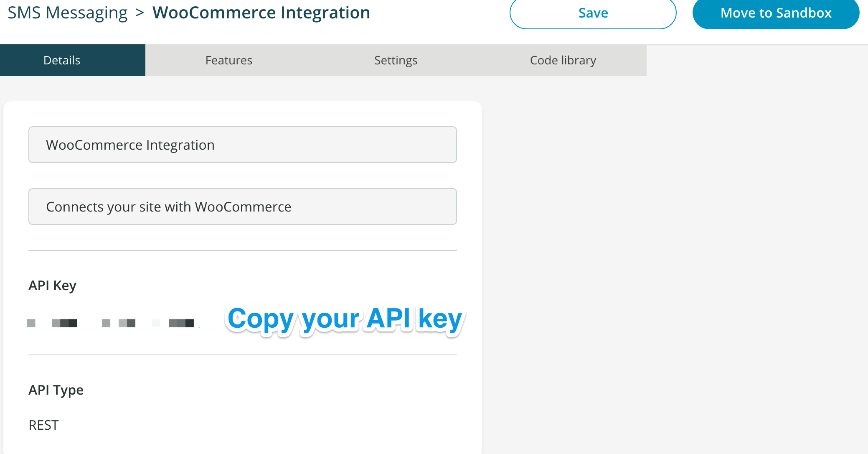Select the API Key heading
This screenshot has height=454, width=868.
[x=53, y=286]
